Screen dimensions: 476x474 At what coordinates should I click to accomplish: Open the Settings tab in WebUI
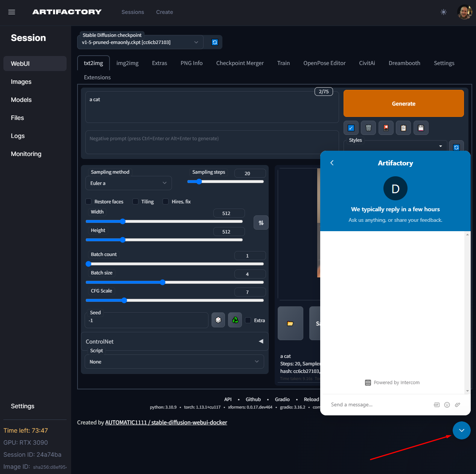(444, 63)
